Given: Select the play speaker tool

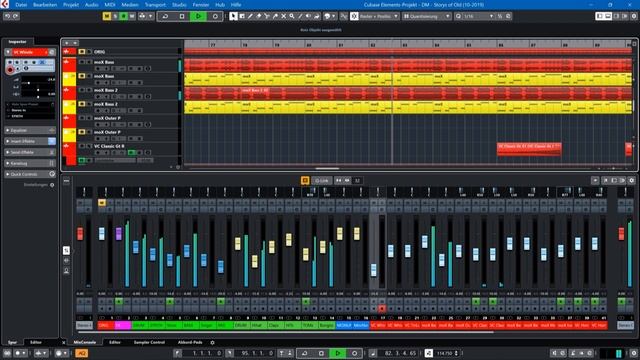Looking at the screenshot, I should 309,16.
